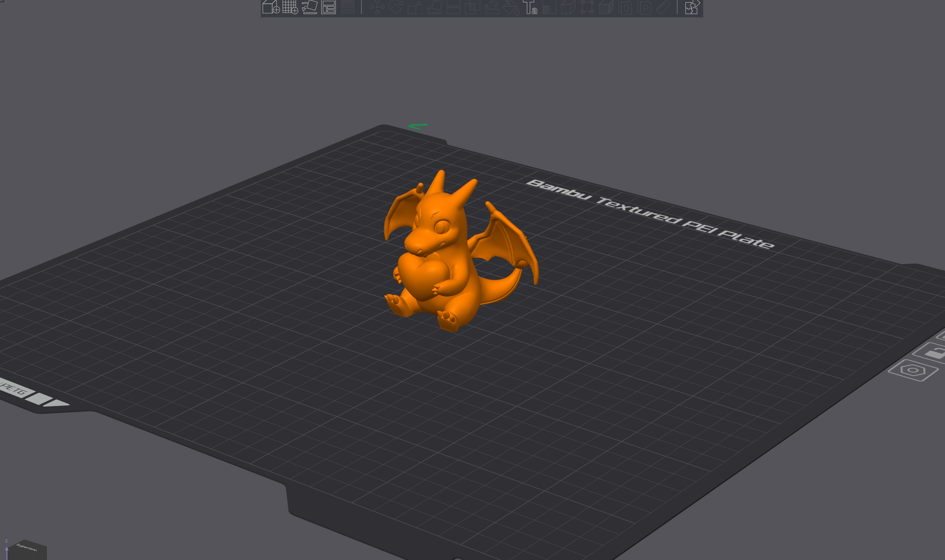Select the Move tool with four arrows
The width and height of the screenshot is (945, 560).
pos(376,7)
